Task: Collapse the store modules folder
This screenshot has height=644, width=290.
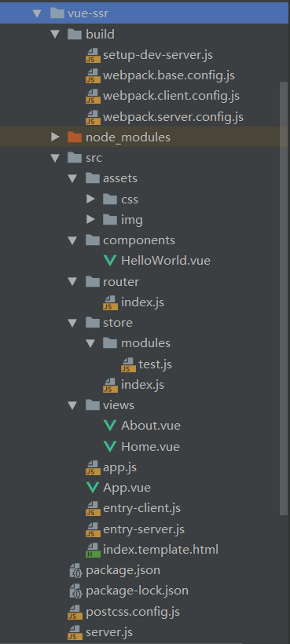Action: click(91, 343)
